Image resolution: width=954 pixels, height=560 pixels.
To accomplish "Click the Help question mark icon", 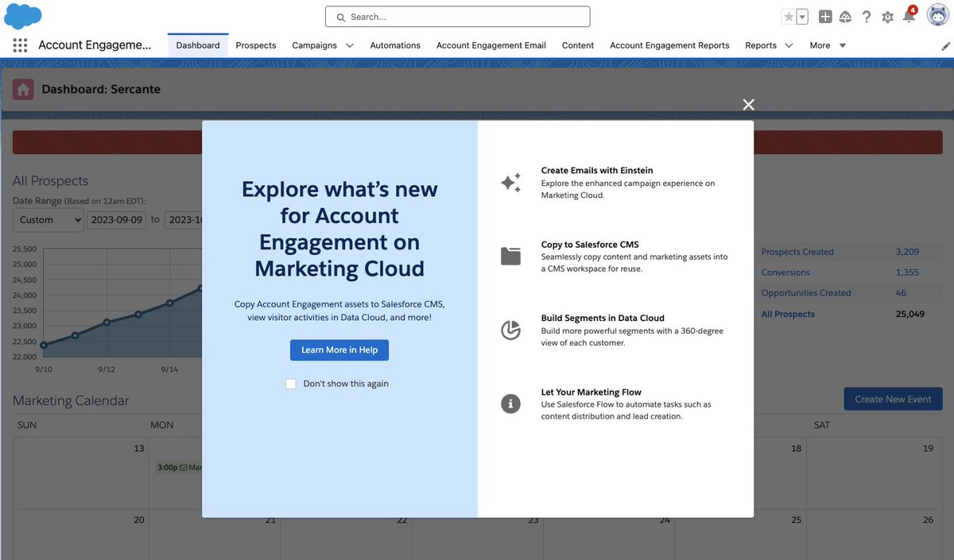I will [867, 17].
